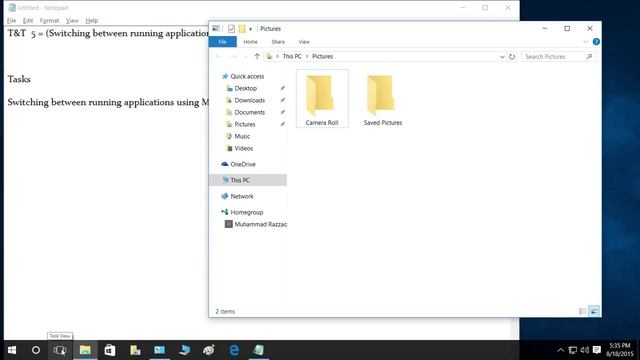This screenshot has height=360, width=640.
Task: Open the recent locations dropdown arrow
Action: coord(245,57)
